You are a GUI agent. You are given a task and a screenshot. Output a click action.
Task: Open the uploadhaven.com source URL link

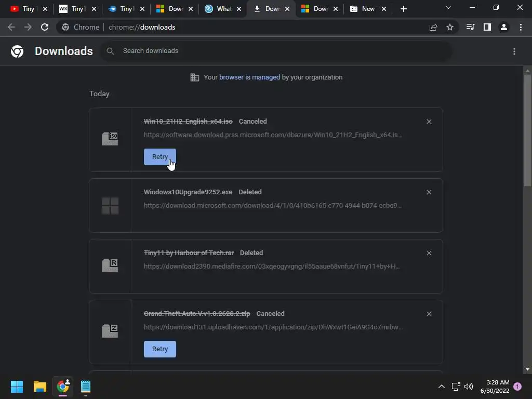[273, 327]
